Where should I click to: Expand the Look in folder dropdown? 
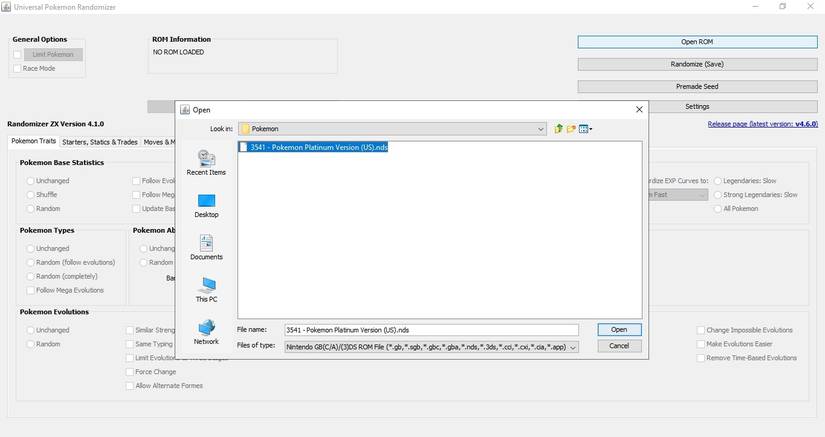point(541,129)
